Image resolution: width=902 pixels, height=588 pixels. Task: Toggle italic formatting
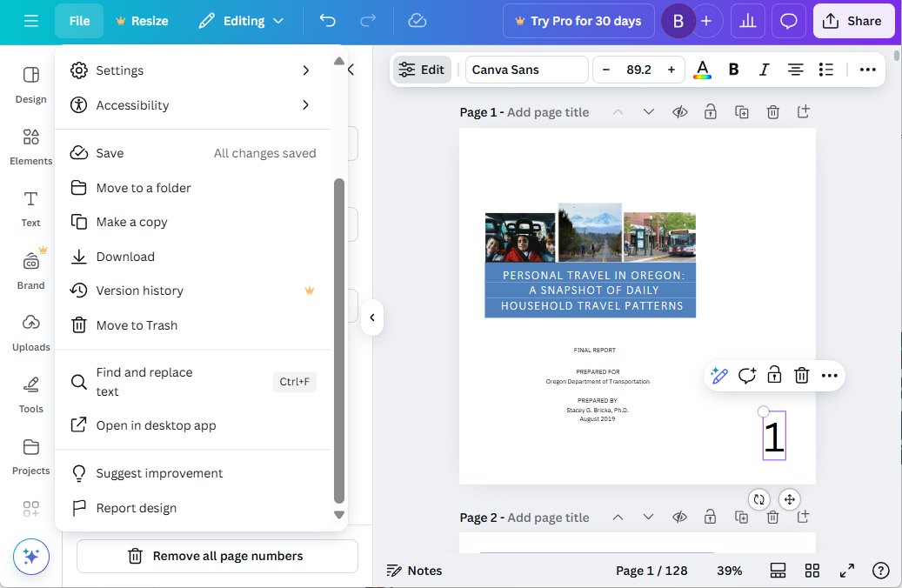764,69
